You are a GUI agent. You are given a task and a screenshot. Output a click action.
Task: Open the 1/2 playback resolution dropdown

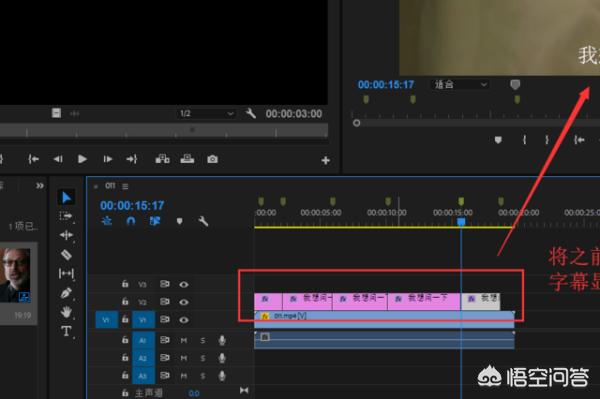click(206, 114)
